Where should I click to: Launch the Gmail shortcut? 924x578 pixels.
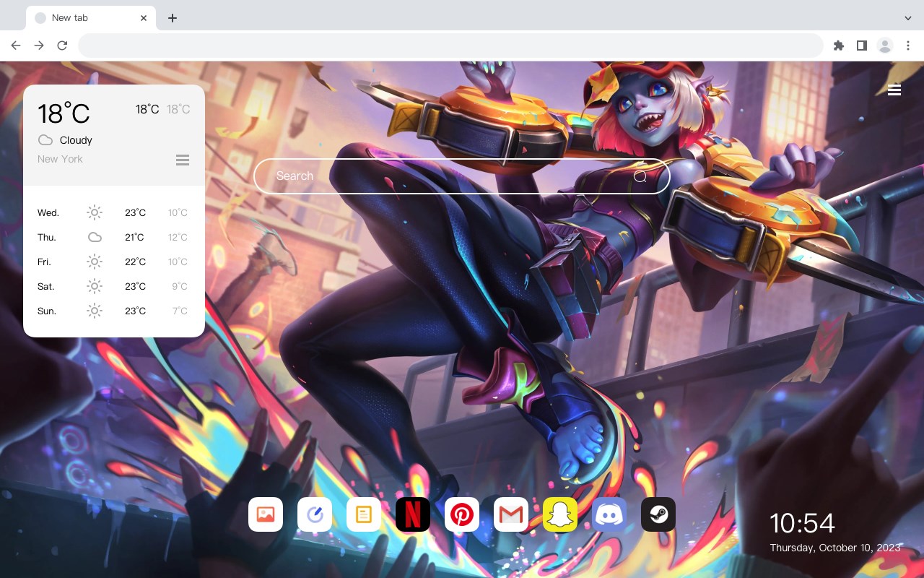[x=511, y=514]
